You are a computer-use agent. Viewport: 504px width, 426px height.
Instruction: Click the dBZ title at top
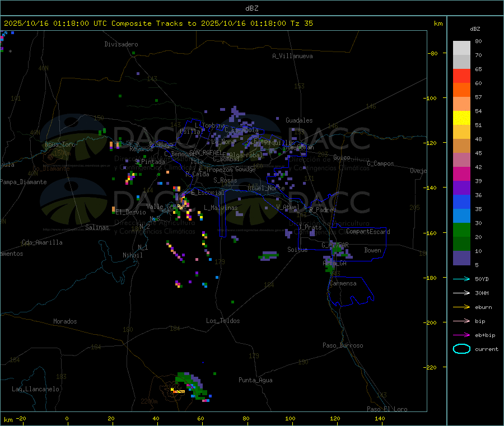click(x=251, y=8)
